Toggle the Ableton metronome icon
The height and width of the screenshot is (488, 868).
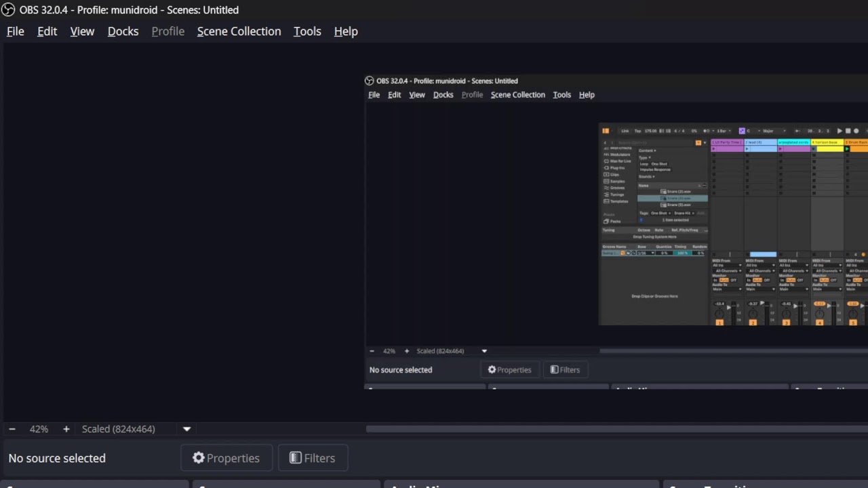point(705,131)
